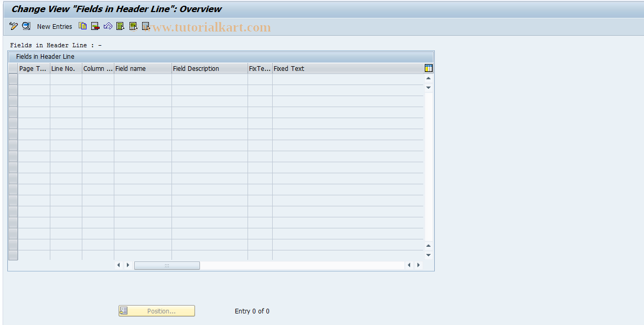Click the horizontal scrollbar thumb

point(167,265)
